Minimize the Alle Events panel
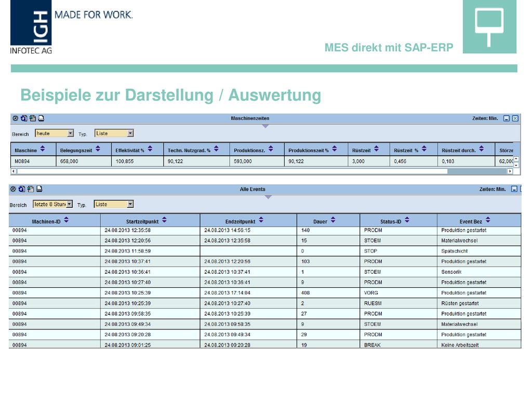 pos(514,189)
